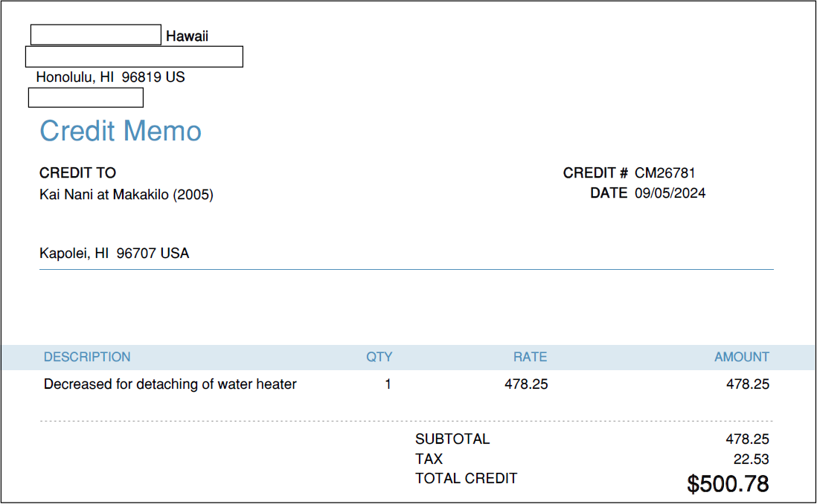Screen dimensions: 817x504
Task: Click the 478.25 value under RATE
Action: coord(526,384)
